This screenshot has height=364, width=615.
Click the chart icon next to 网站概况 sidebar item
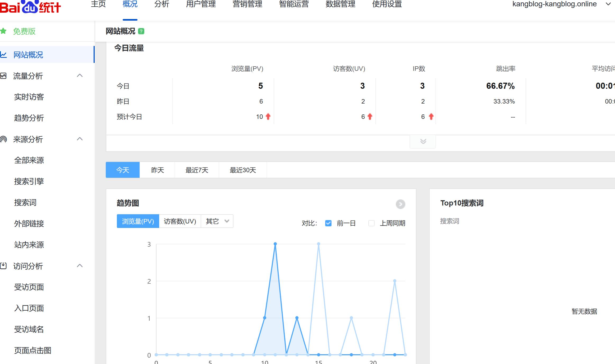(x=3, y=55)
